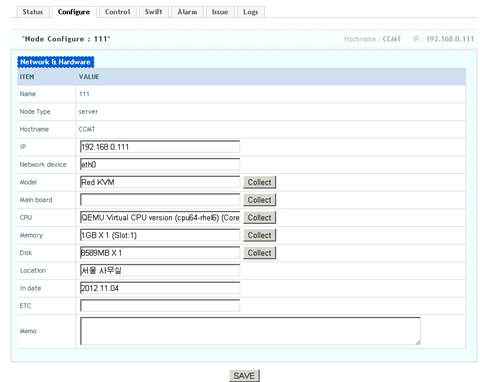The height and width of the screenshot is (382, 480).
Task: Open the Control tab
Action: [x=118, y=12]
